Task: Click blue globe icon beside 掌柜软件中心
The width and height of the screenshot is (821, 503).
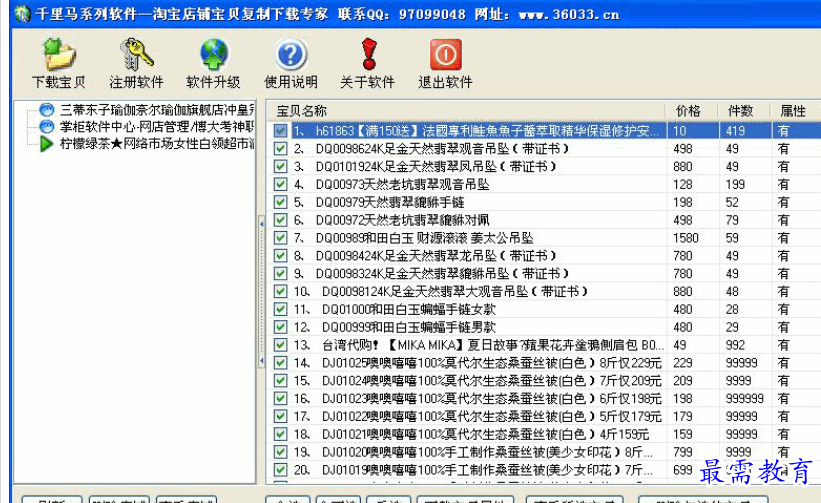Action: pos(47,127)
